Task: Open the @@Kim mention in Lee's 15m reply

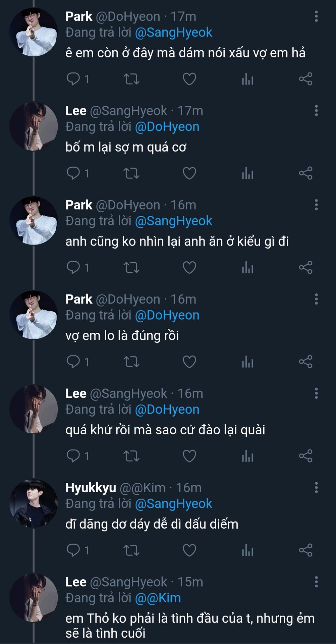Action: click(x=158, y=598)
